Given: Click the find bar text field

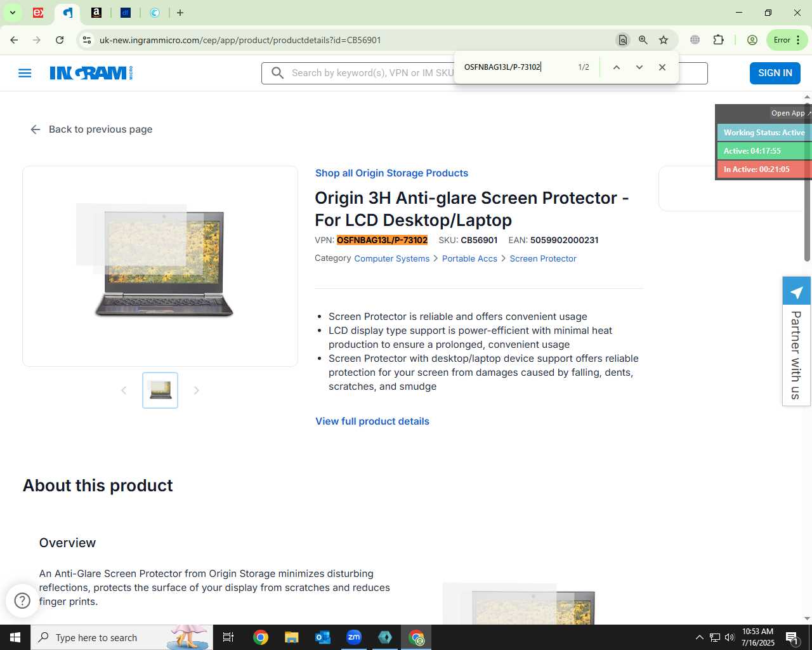Looking at the screenshot, I should pos(517,67).
